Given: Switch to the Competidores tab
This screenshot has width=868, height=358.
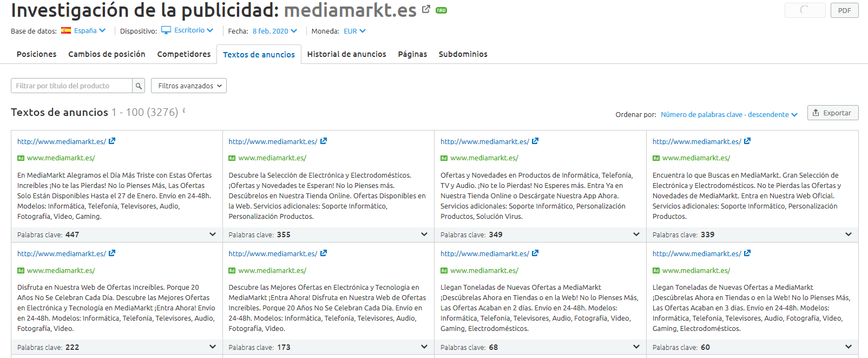Looking at the screenshot, I should pos(184,54).
